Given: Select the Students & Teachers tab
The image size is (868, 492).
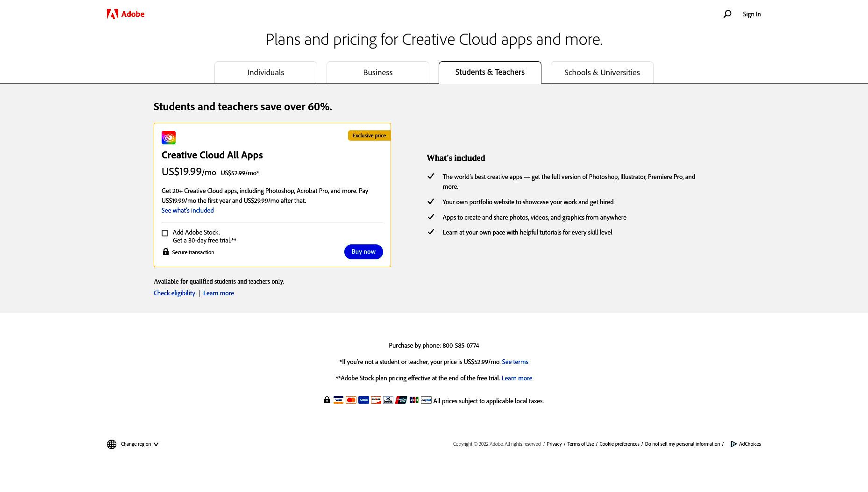Looking at the screenshot, I should pos(490,72).
